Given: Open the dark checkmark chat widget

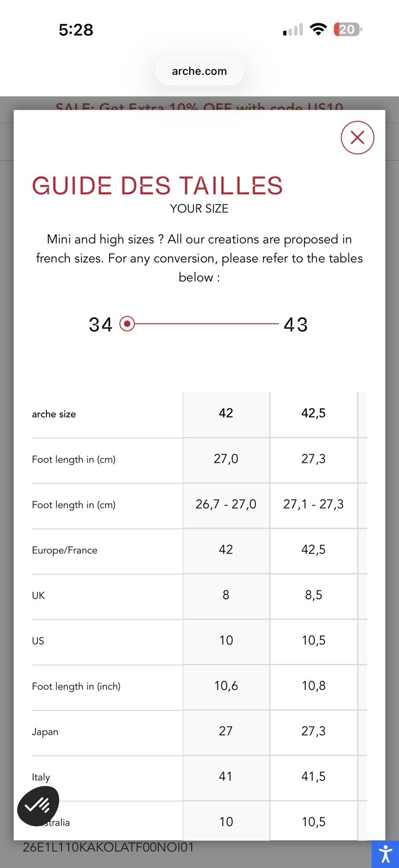Looking at the screenshot, I should 38,806.
